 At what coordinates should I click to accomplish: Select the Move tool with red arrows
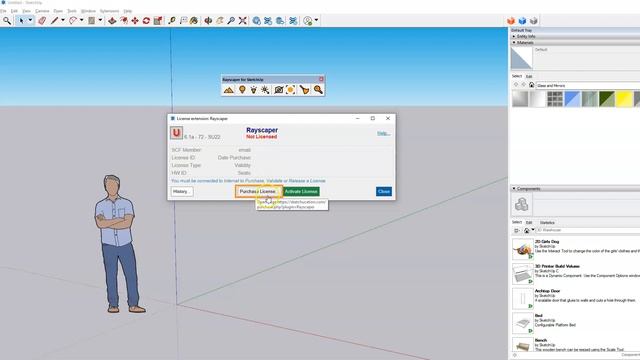tap(135, 20)
